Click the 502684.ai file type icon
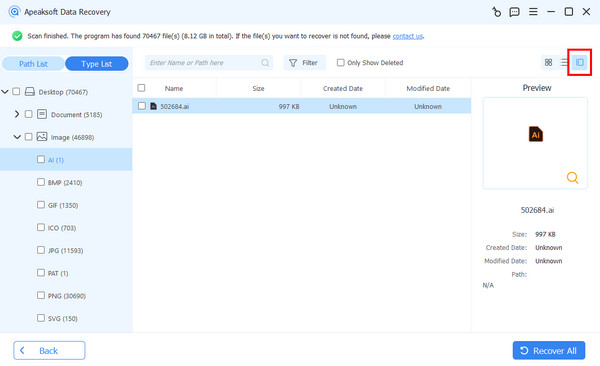The height and width of the screenshot is (366, 600). click(x=153, y=106)
